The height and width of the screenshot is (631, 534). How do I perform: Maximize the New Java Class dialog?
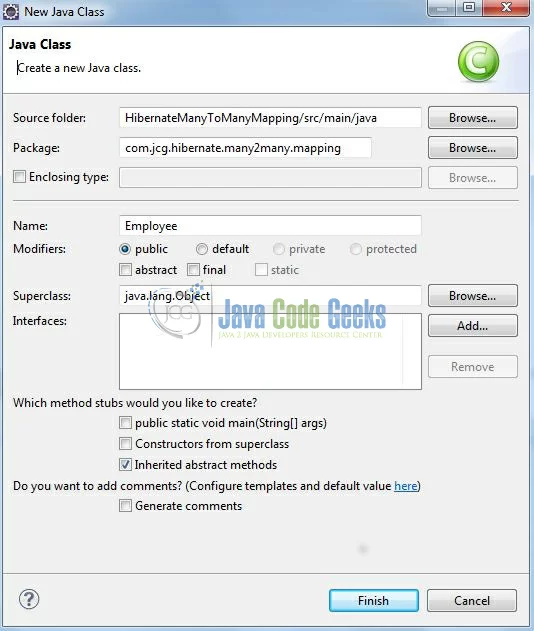[x=469, y=7]
